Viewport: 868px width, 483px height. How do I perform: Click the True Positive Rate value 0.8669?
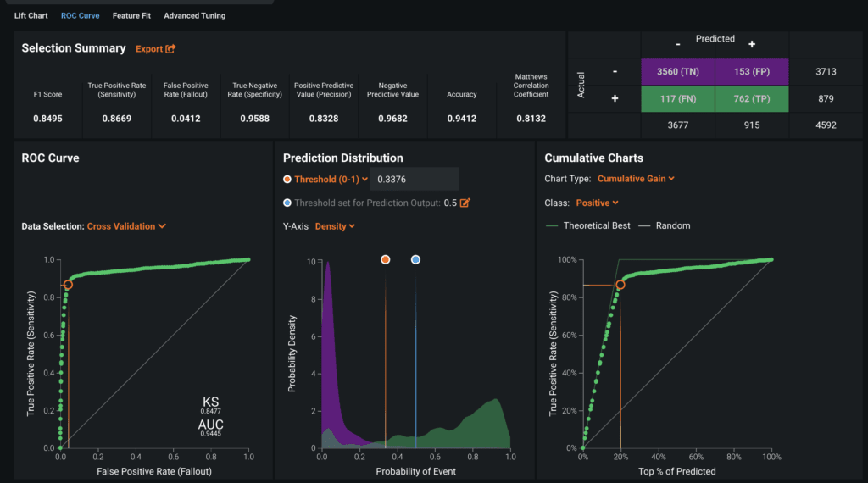point(117,119)
